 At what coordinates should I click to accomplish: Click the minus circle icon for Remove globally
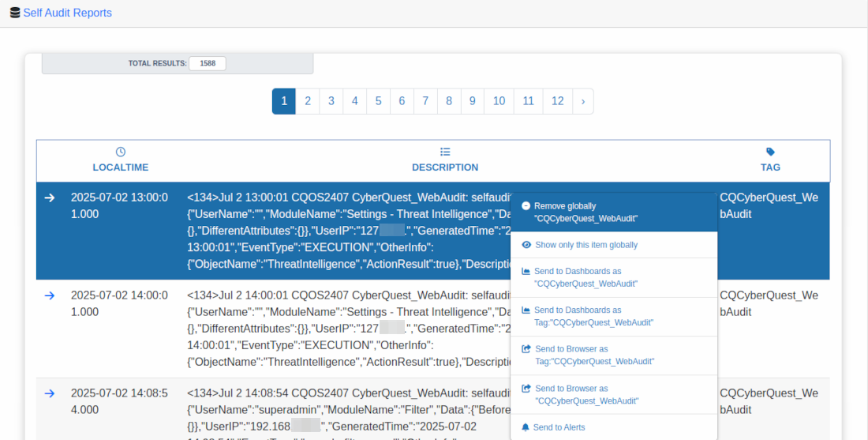coord(526,205)
